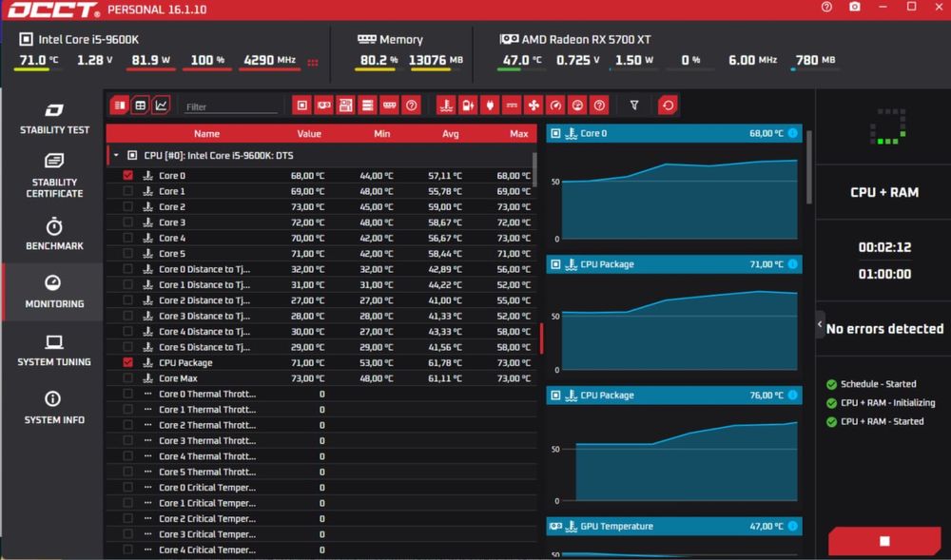951x560 pixels.
Task: Switch to the table-only view icon
Action: pos(140,106)
